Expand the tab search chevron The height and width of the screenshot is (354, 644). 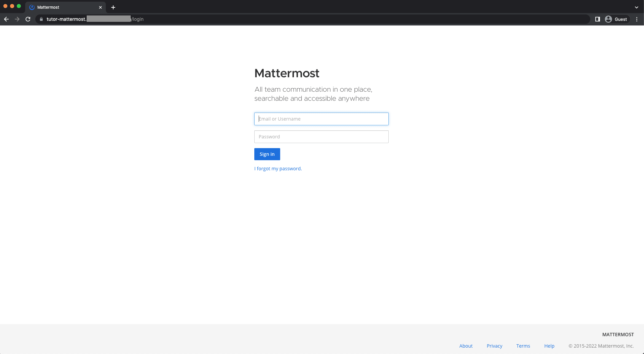pyautogui.click(x=636, y=7)
